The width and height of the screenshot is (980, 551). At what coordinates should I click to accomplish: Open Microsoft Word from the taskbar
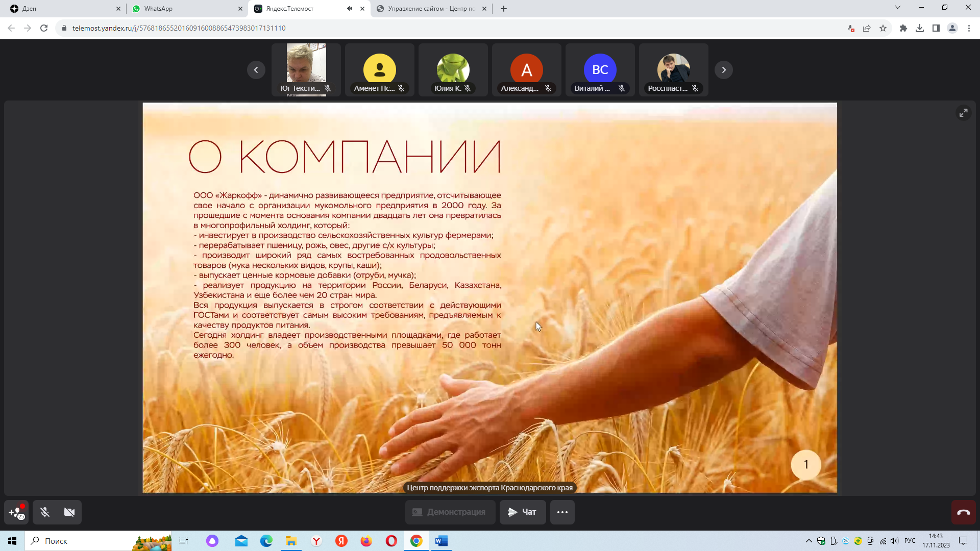click(442, 541)
